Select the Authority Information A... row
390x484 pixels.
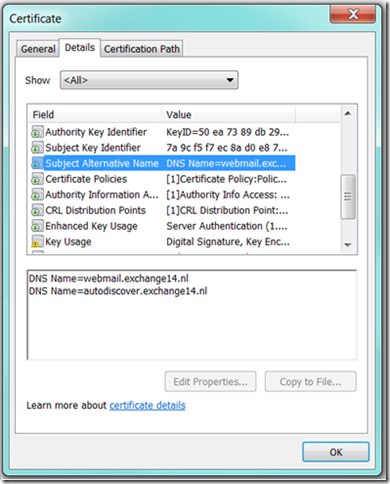pos(162,195)
